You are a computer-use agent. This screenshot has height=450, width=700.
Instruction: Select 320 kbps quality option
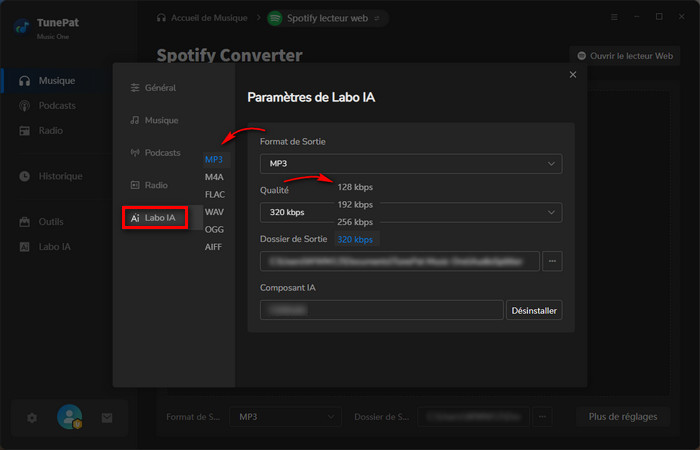[355, 239]
